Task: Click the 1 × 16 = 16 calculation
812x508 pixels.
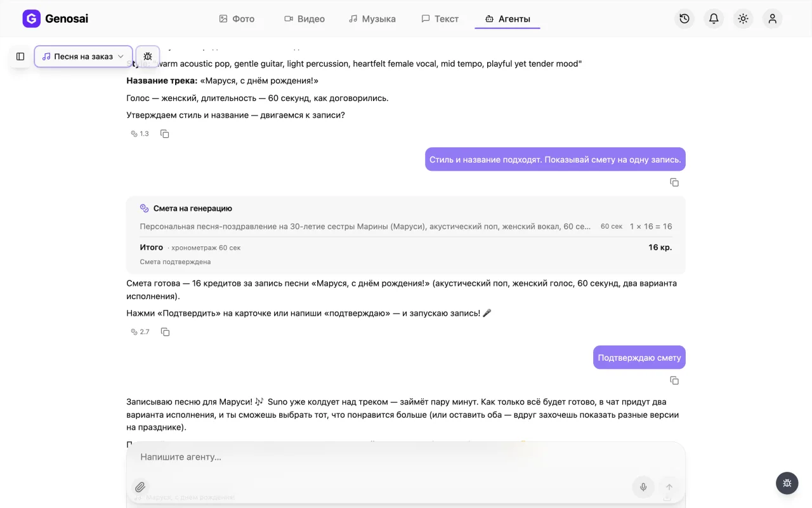Action: coord(651,226)
